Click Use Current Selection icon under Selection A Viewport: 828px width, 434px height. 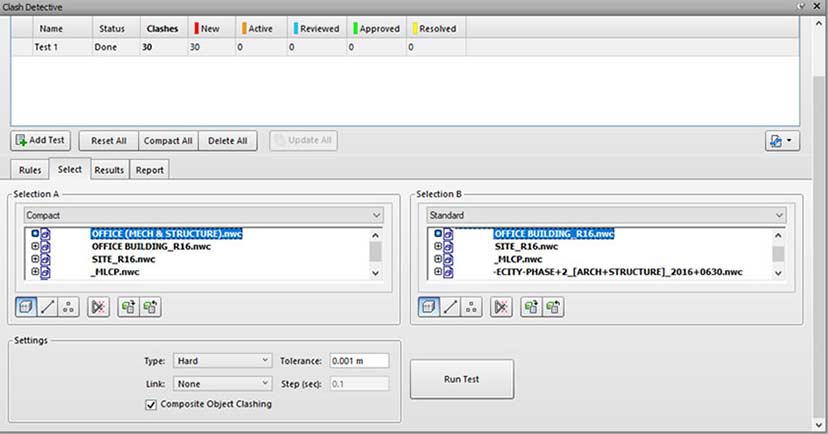(x=128, y=307)
